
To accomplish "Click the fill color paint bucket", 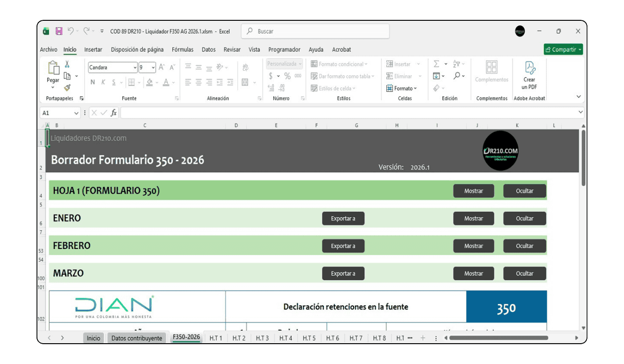I will 149,82.
